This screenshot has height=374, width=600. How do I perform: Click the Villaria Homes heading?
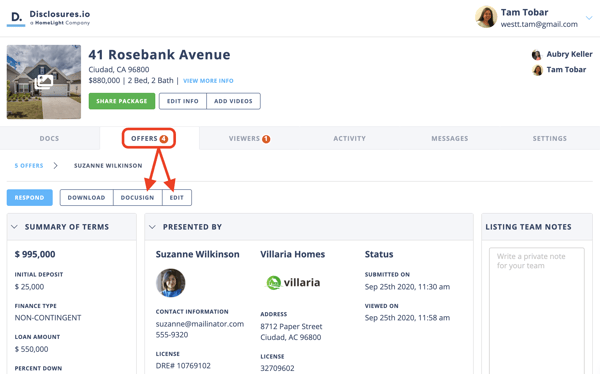tap(293, 254)
